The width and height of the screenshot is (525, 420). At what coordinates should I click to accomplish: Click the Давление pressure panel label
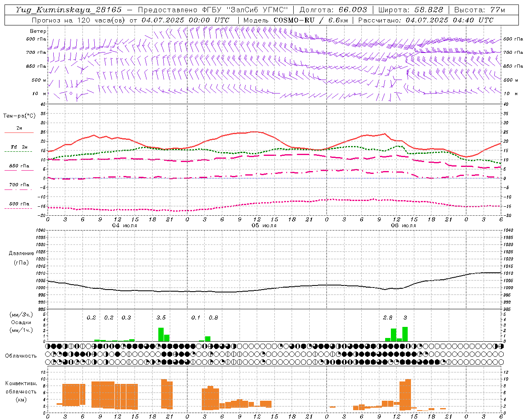(21, 253)
